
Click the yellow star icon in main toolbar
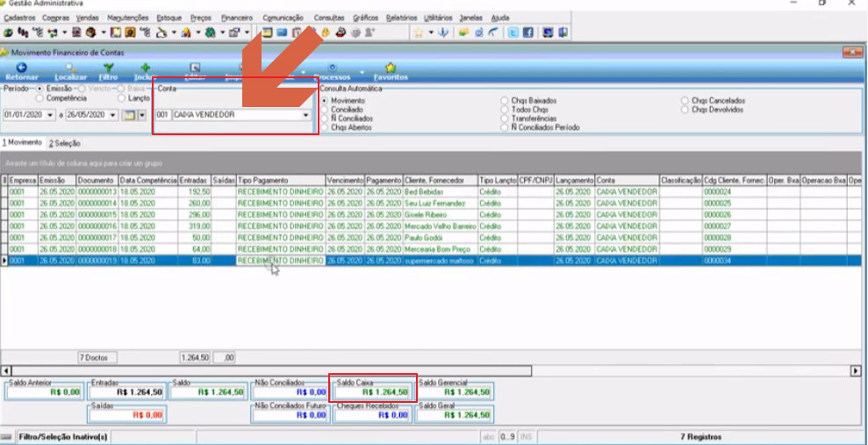[x=420, y=32]
